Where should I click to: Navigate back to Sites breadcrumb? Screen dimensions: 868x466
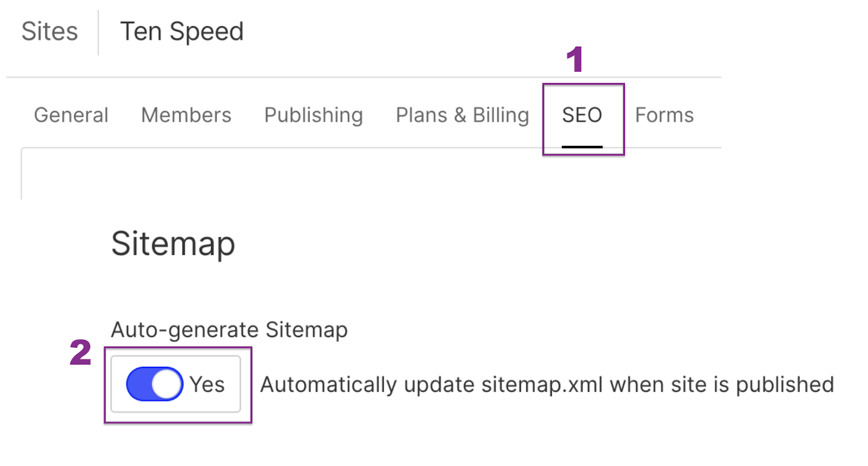pyautogui.click(x=49, y=31)
